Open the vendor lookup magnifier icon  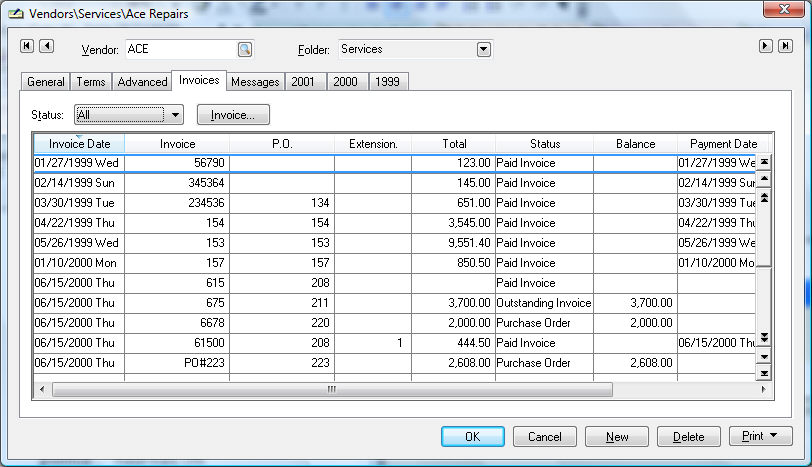click(x=244, y=49)
